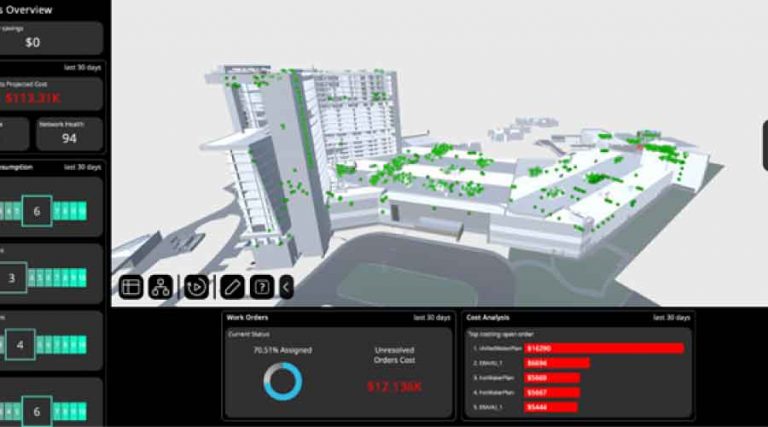Collapse the viewer toolbar with left chevron

286,288
